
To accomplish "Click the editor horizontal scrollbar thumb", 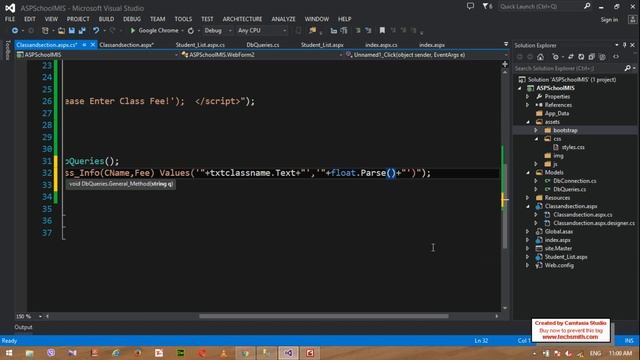I will click(324, 316).
